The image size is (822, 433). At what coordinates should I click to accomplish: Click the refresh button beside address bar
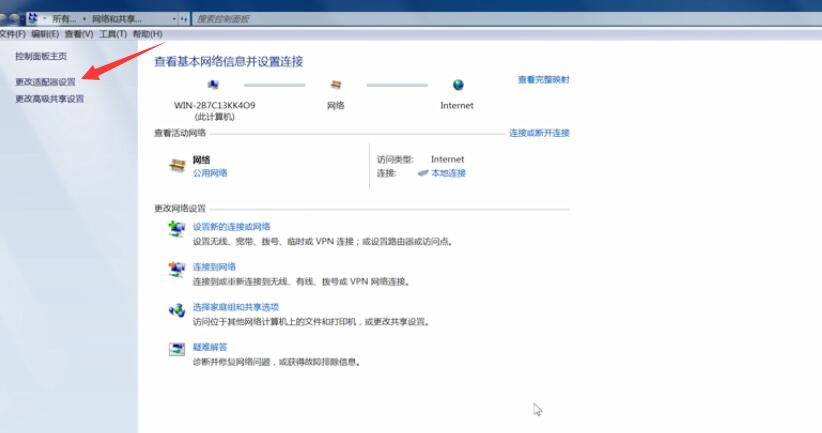pos(184,19)
